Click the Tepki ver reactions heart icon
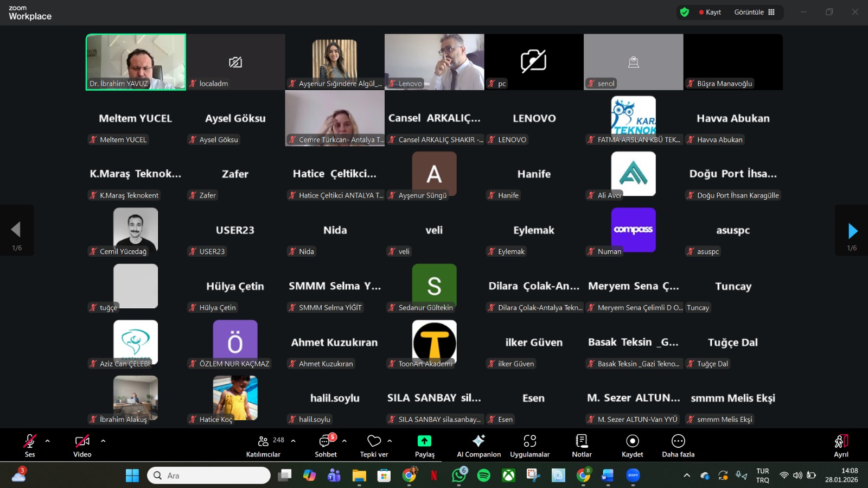The width and height of the screenshot is (868, 488). 374,441
